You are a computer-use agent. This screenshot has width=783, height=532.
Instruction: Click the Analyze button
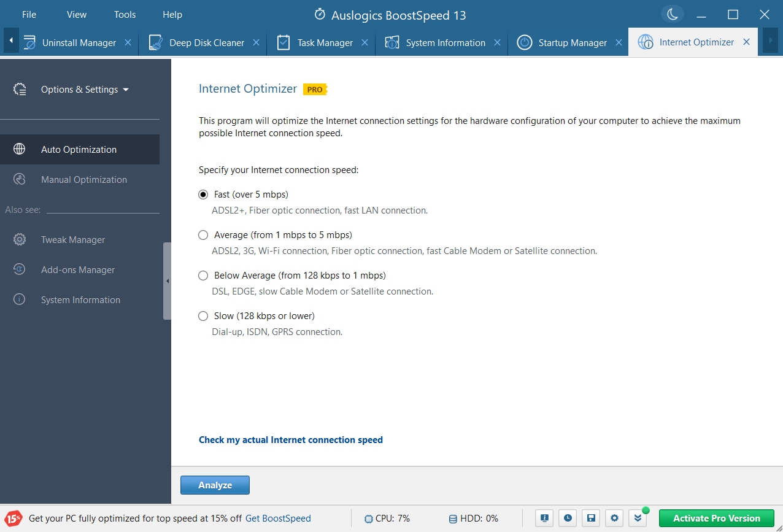(x=215, y=485)
